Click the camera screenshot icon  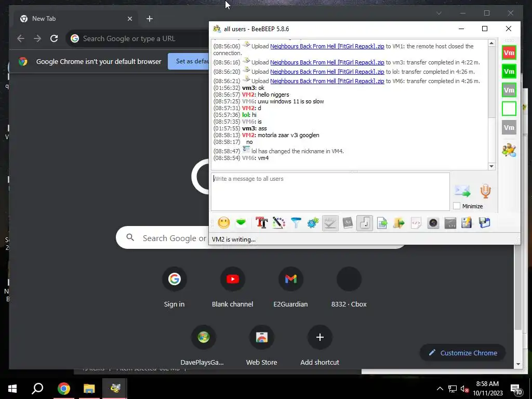click(x=433, y=223)
